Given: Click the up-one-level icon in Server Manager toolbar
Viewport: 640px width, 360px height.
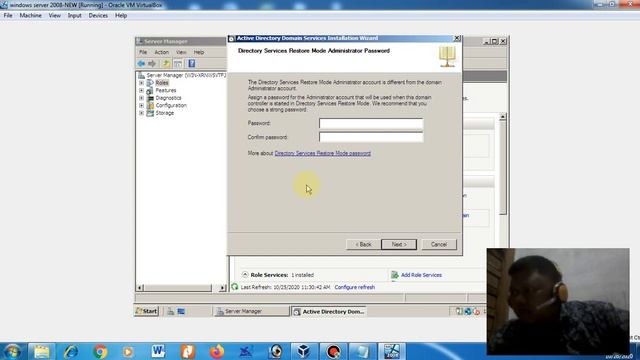Looking at the screenshot, I should (166, 64).
